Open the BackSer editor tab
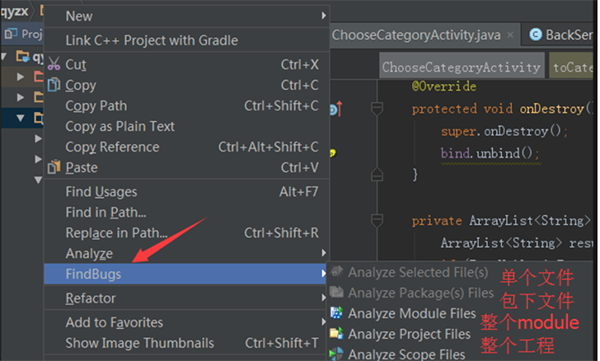The image size is (600, 361). pos(561,35)
